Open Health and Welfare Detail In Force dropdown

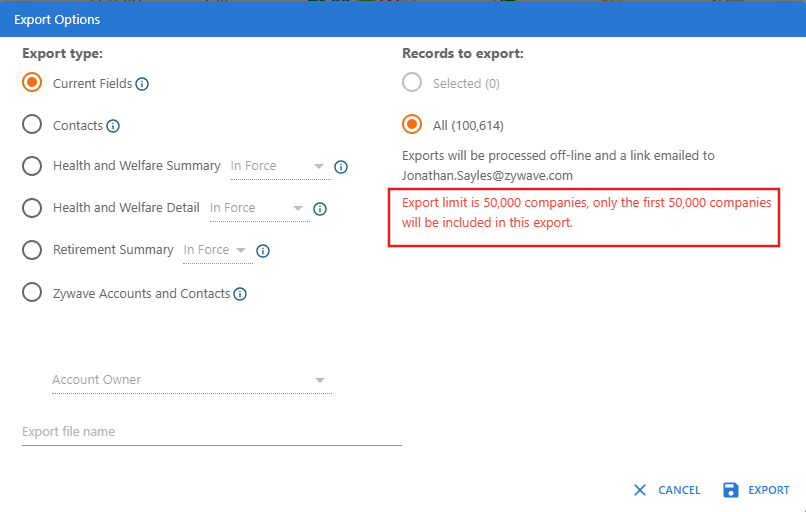(x=260, y=208)
